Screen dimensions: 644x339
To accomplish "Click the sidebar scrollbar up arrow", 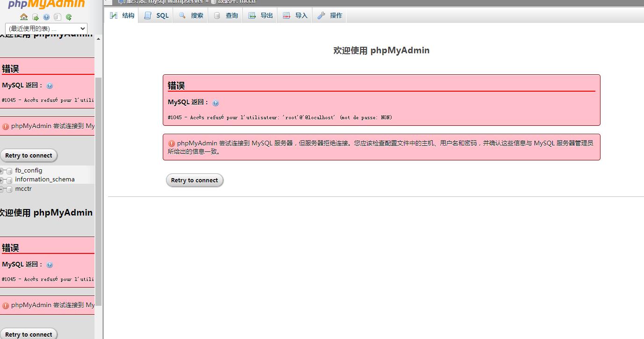I will 98,39.
